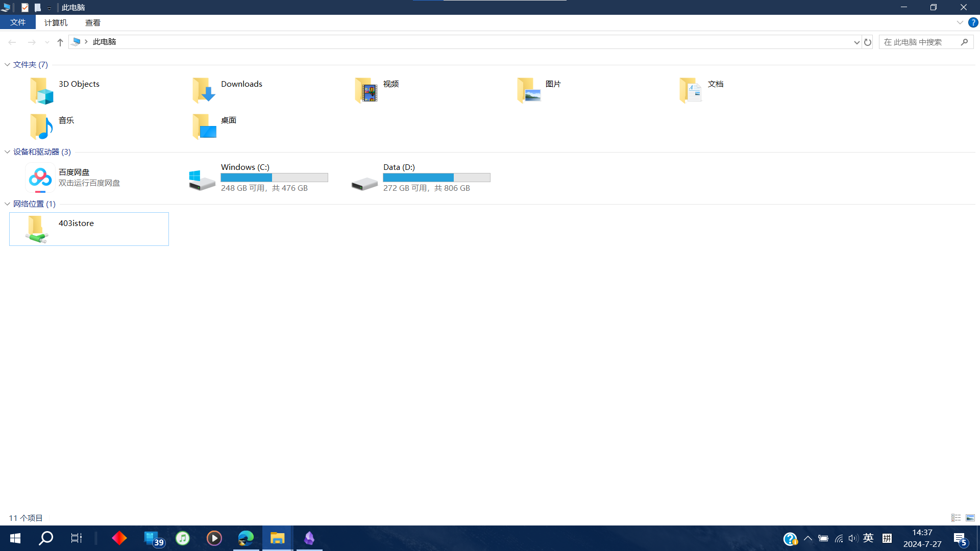
Task: Select the Windows (C:) drive icon
Action: point(202,179)
